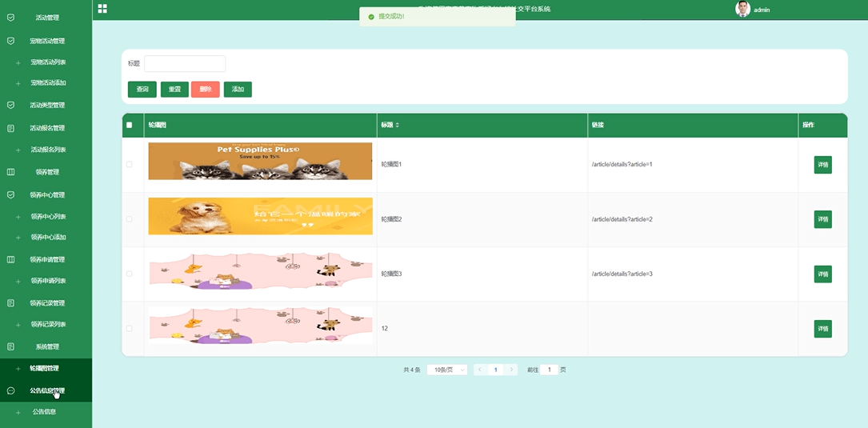This screenshot has height=428, width=868.
Task: Click the grid menu icon in top bar
Action: [x=102, y=8]
